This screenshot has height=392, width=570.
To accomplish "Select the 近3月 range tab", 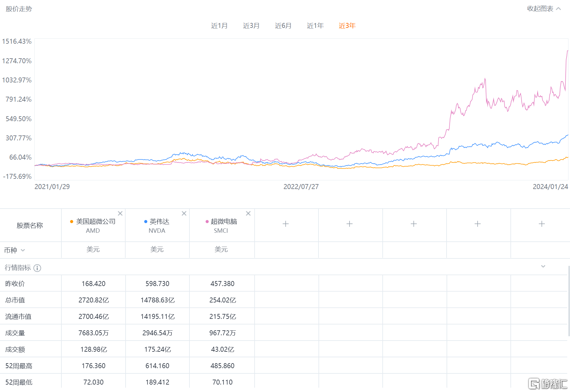I will (251, 26).
